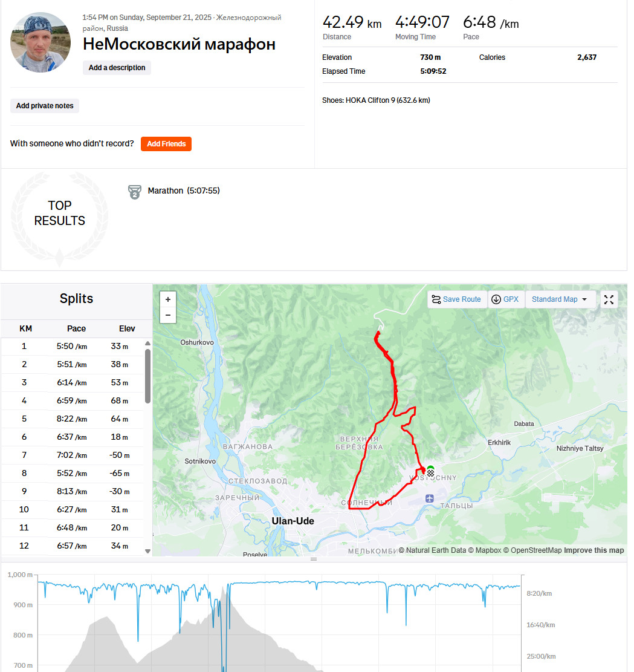Click the Save Route button
Image resolution: width=634 pixels, height=672 pixels.
tap(456, 299)
